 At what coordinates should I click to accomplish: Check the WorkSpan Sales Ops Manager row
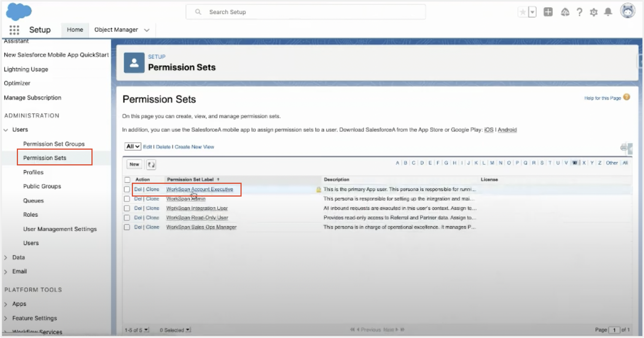(127, 227)
